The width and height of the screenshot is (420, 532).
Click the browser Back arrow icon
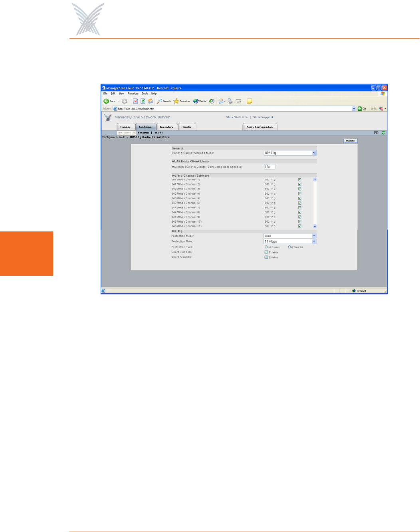click(x=106, y=101)
